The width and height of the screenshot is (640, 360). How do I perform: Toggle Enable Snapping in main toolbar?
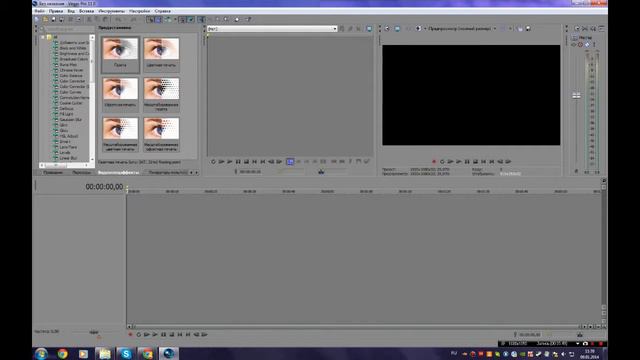point(150,19)
